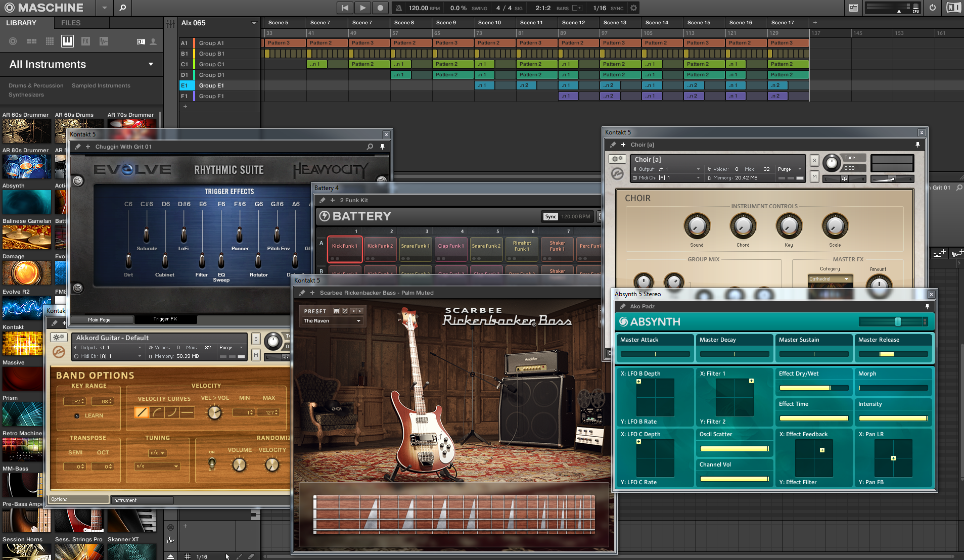This screenshot has width=964, height=560.
Task: Toggle the Sync button in Battery
Action: [x=550, y=216]
